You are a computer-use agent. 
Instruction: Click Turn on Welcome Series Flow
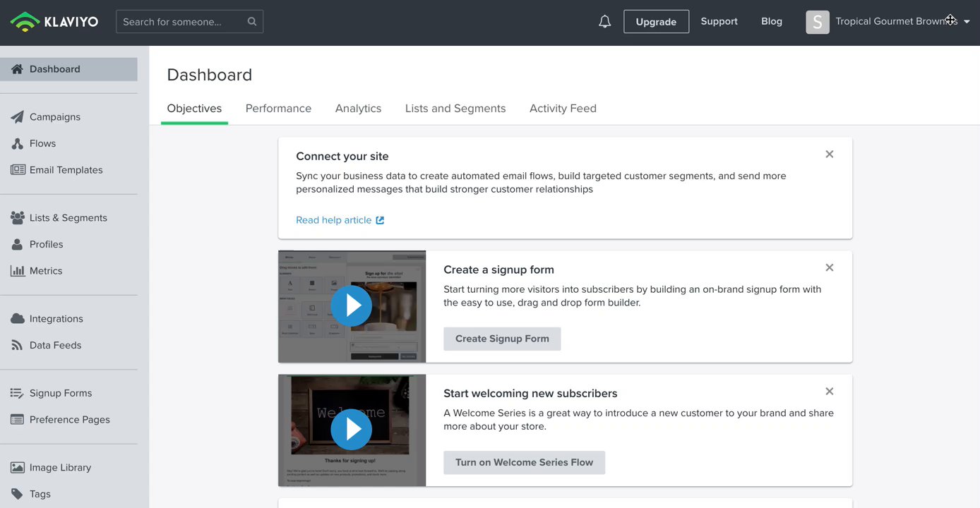524,463
